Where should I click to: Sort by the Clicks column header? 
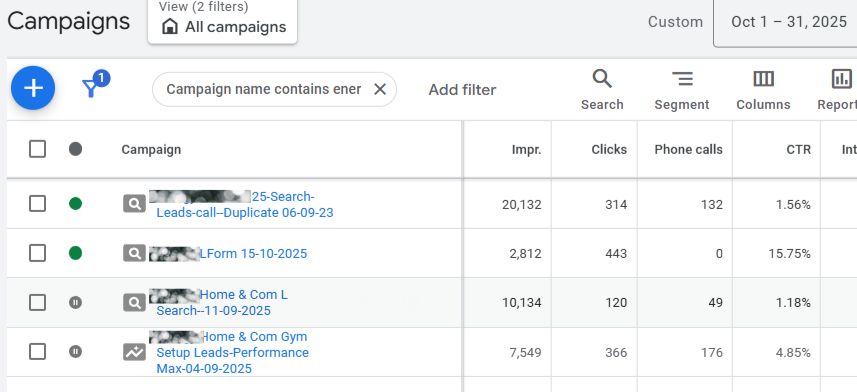click(609, 149)
